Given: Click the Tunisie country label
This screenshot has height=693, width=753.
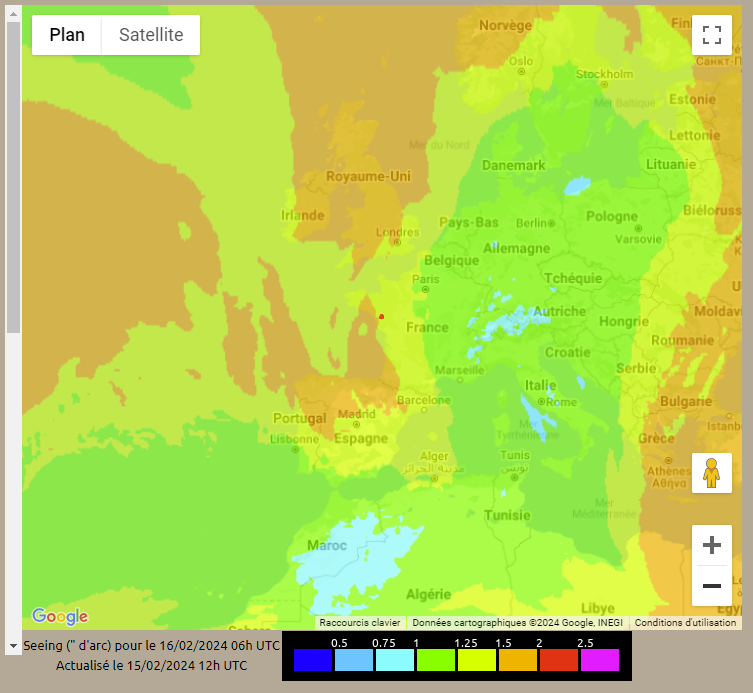Looking at the screenshot, I should pyautogui.click(x=508, y=515).
